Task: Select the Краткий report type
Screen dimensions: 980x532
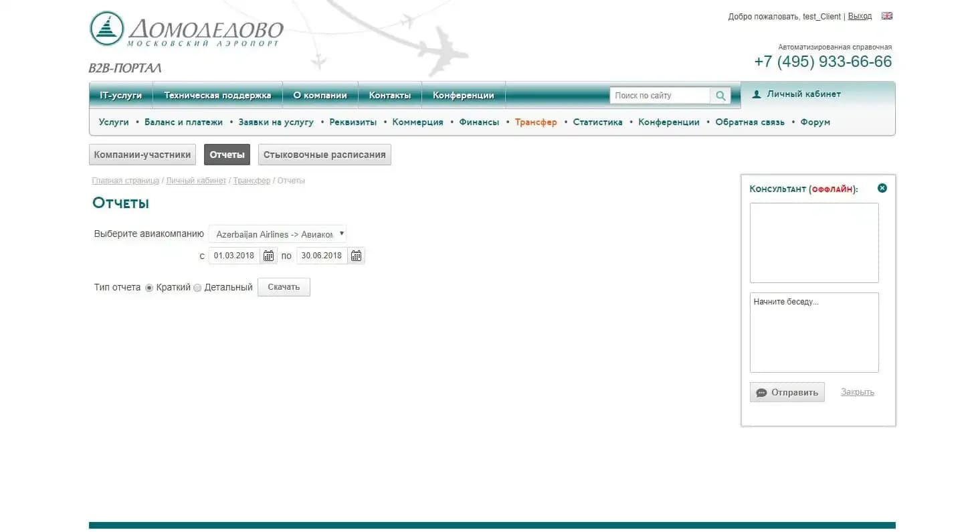Action: tap(149, 288)
